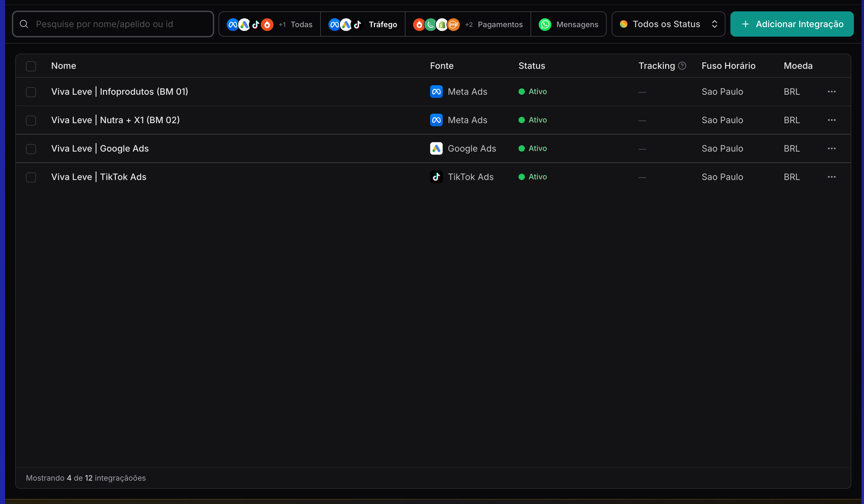Click plus icon on Adicionar Integração button

pos(745,24)
